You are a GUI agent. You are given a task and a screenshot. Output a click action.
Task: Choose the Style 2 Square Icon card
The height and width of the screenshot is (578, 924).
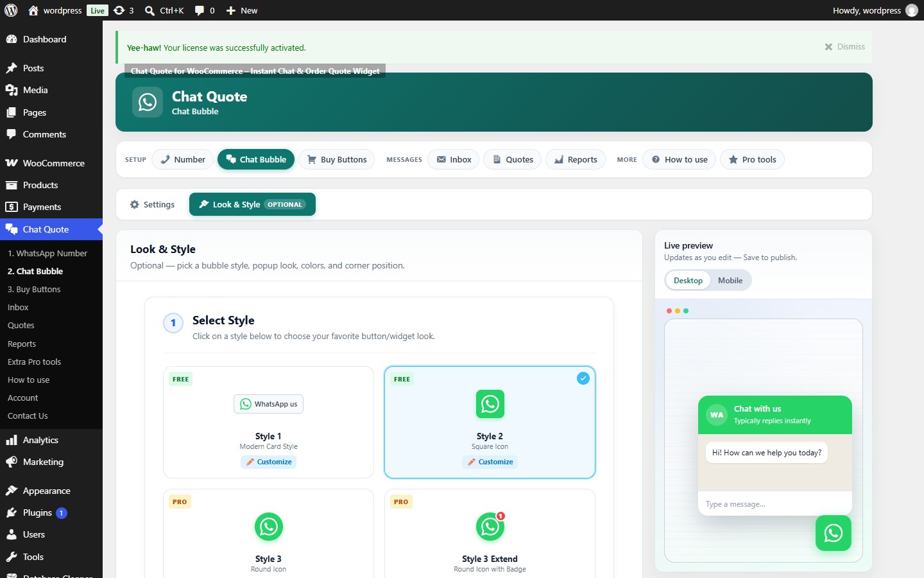(x=490, y=423)
